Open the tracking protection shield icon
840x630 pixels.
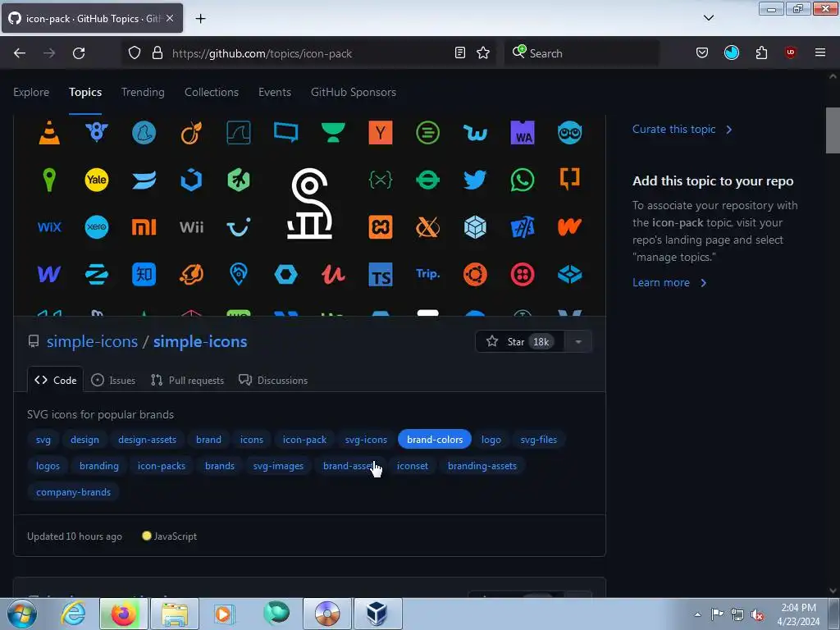tap(135, 53)
